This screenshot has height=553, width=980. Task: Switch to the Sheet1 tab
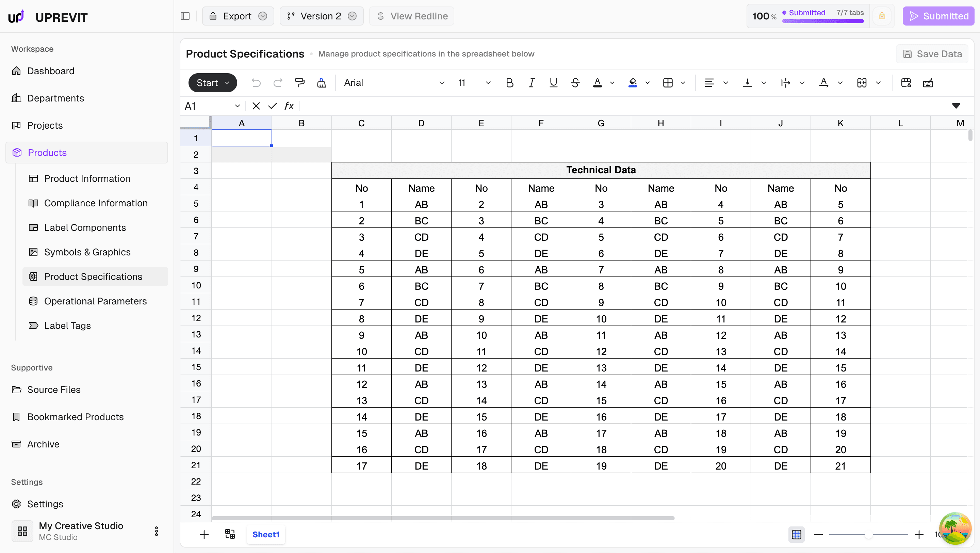[x=265, y=534]
